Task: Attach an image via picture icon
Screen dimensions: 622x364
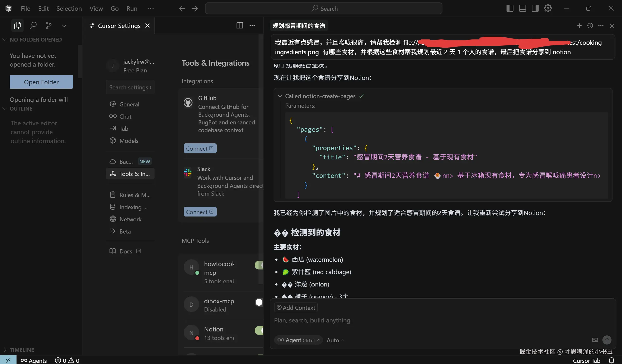Action: pyautogui.click(x=595, y=340)
